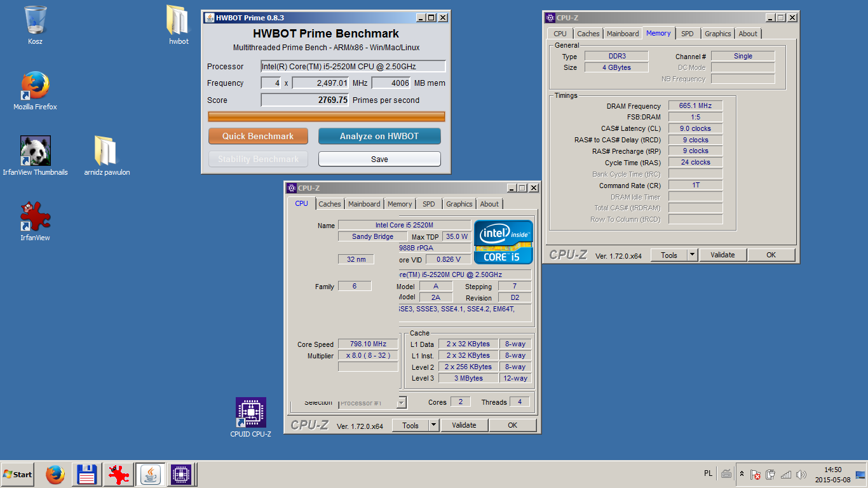Click the Save button in HWBOT Prime
Image resolution: width=868 pixels, height=488 pixels.
pyautogui.click(x=379, y=159)
